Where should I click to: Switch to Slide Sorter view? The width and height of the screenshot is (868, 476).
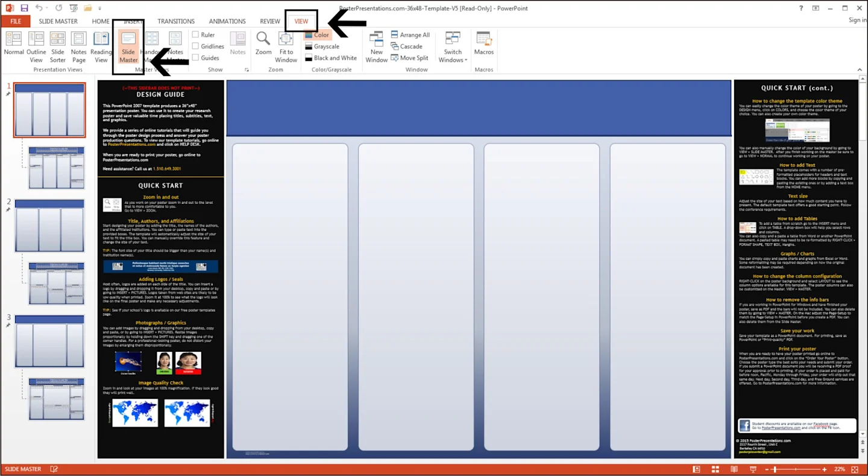[x=57, y=47]
